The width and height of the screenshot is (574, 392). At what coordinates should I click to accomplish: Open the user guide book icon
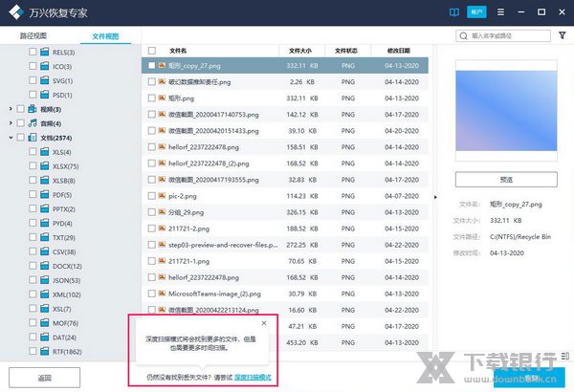click(453, 12)
